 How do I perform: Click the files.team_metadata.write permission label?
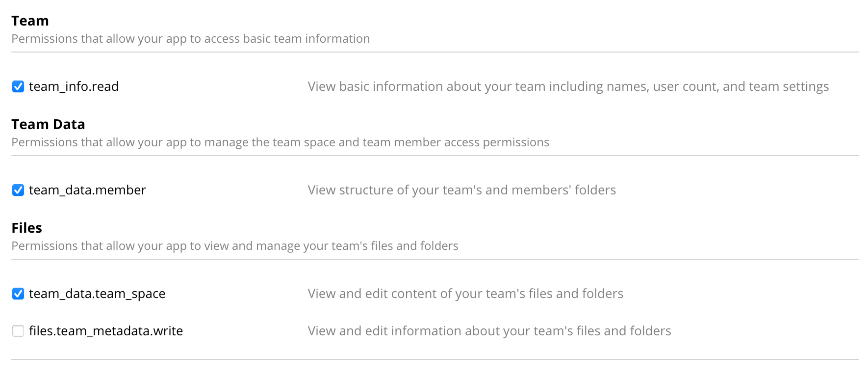point(106,331)
